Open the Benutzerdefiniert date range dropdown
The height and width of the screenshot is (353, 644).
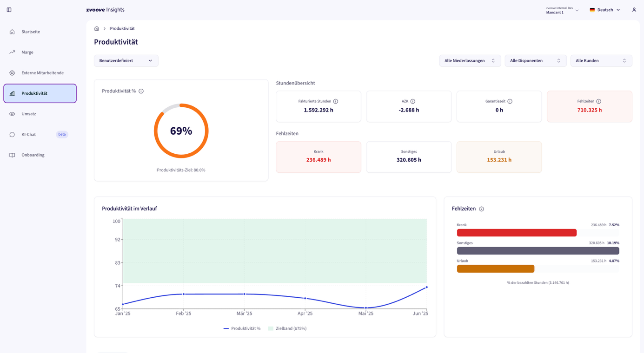click(x=126, y=61)
